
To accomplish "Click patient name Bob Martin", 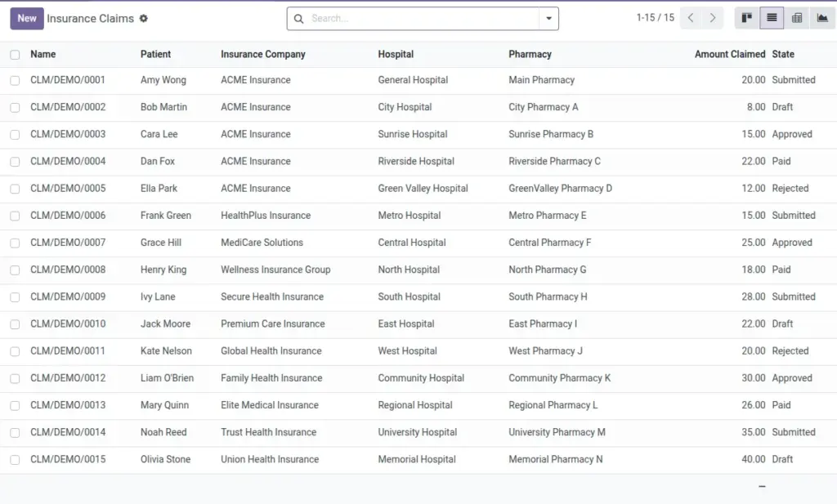I will point(163,107).
